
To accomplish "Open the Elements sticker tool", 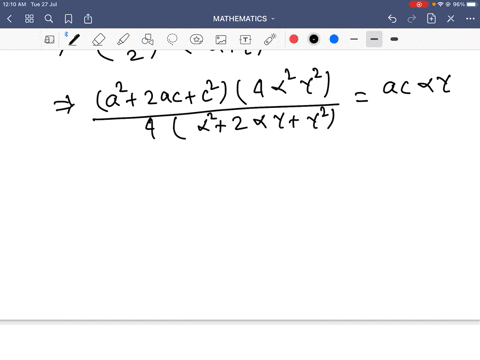I will coord(196,40).
